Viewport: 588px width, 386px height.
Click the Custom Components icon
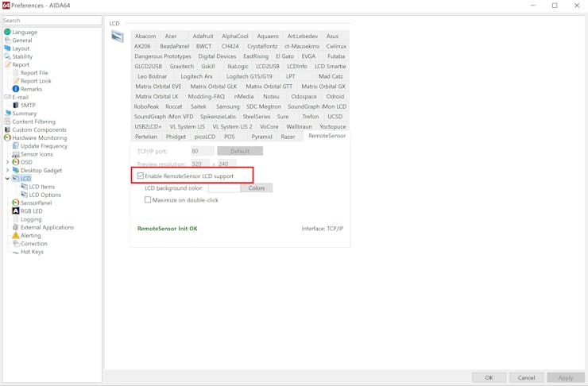(x=7, y=129)
